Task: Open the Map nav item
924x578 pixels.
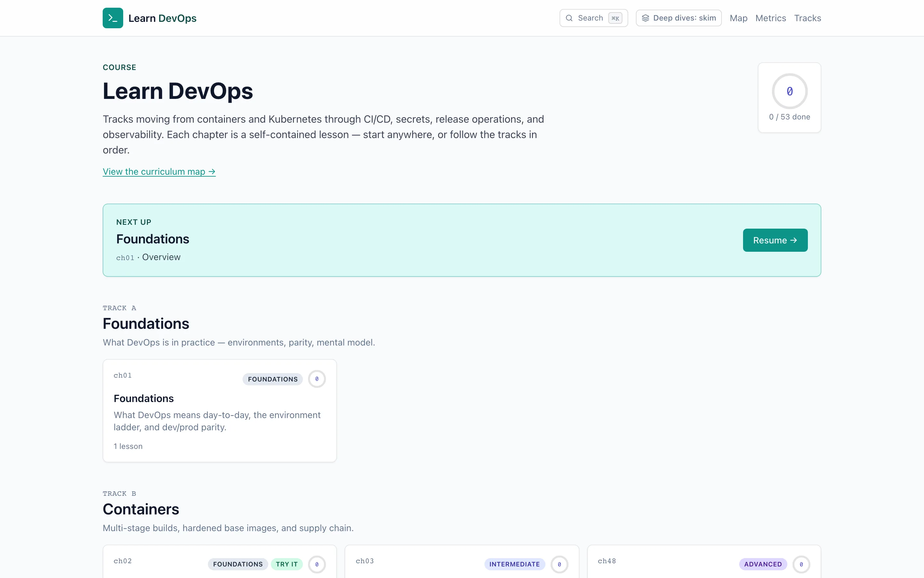Action: [739, 18]
